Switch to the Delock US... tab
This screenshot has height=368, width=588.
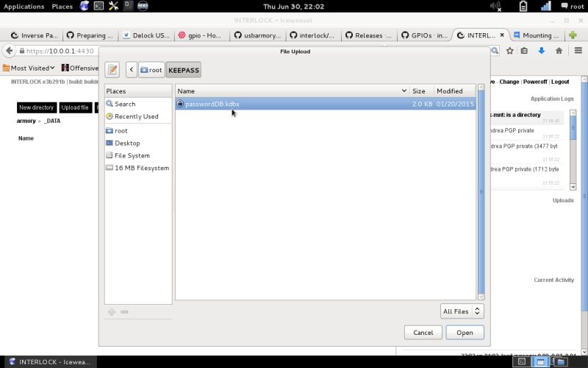[x=146, y=35]
